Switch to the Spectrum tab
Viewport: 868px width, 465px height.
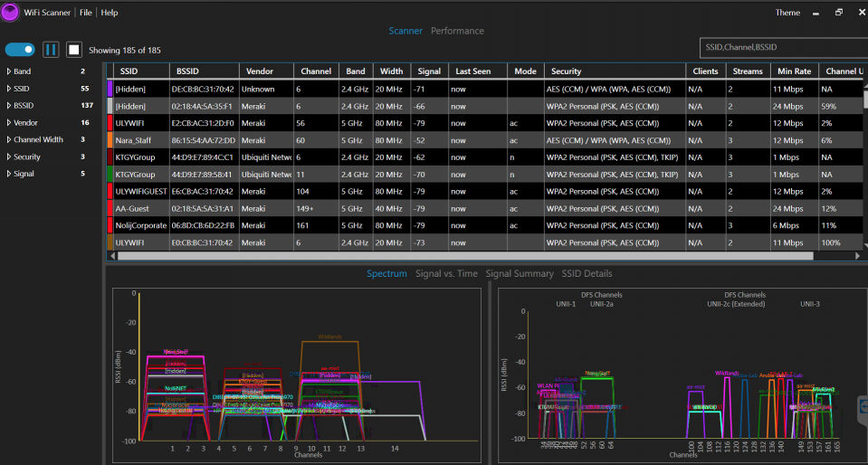[x=386, y=273]
